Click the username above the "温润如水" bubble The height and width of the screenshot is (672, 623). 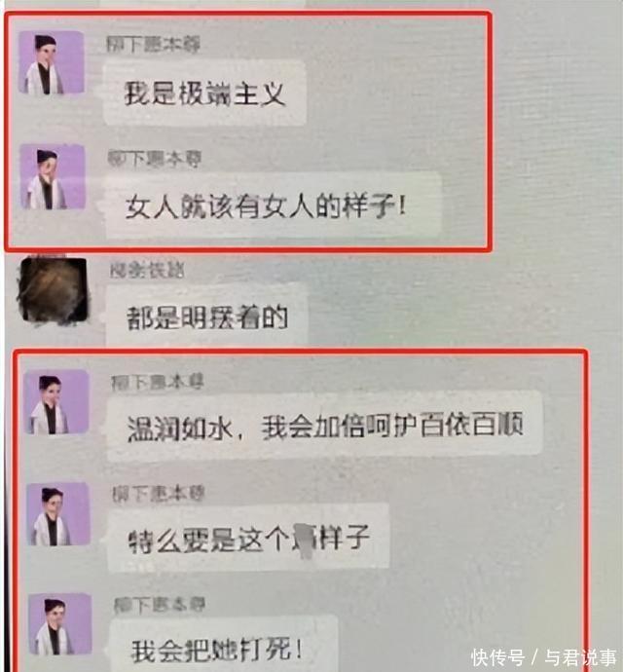tap(158, 383)
